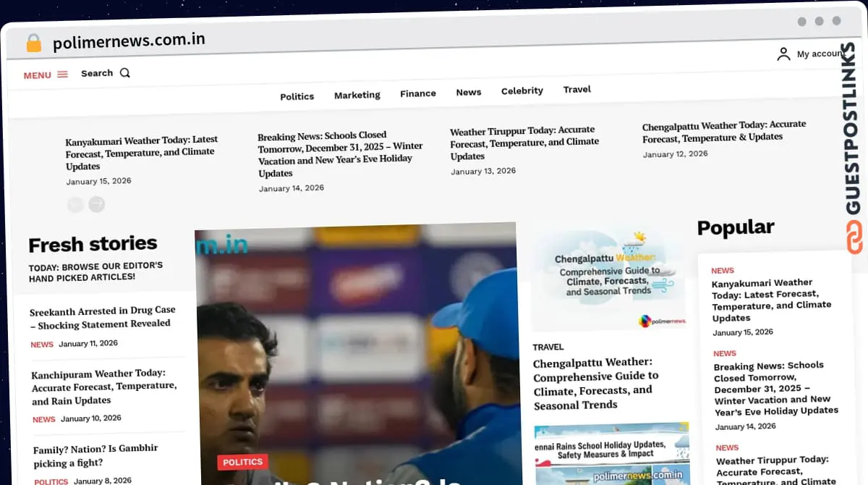Click date January 15, 2026 under top headline
The height and width of the screenshot is (485, 868).
click(x=98, y=181)
